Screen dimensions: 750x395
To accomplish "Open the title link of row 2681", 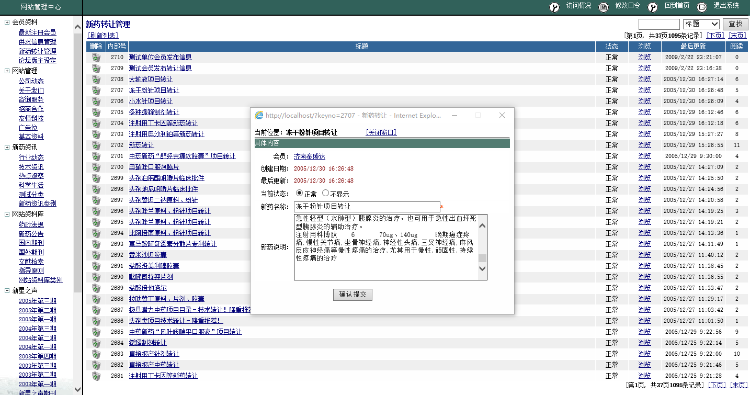I will pyautogui.click(x=163, y=376).
